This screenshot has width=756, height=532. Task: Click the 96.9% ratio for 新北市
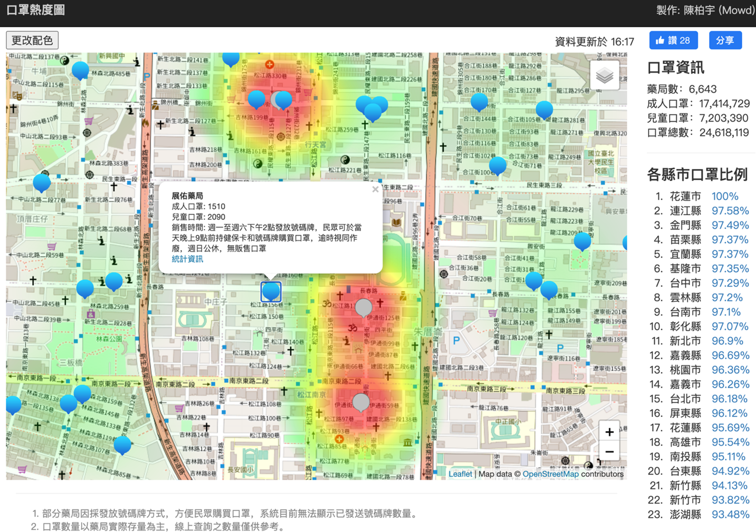pos(727,341)
